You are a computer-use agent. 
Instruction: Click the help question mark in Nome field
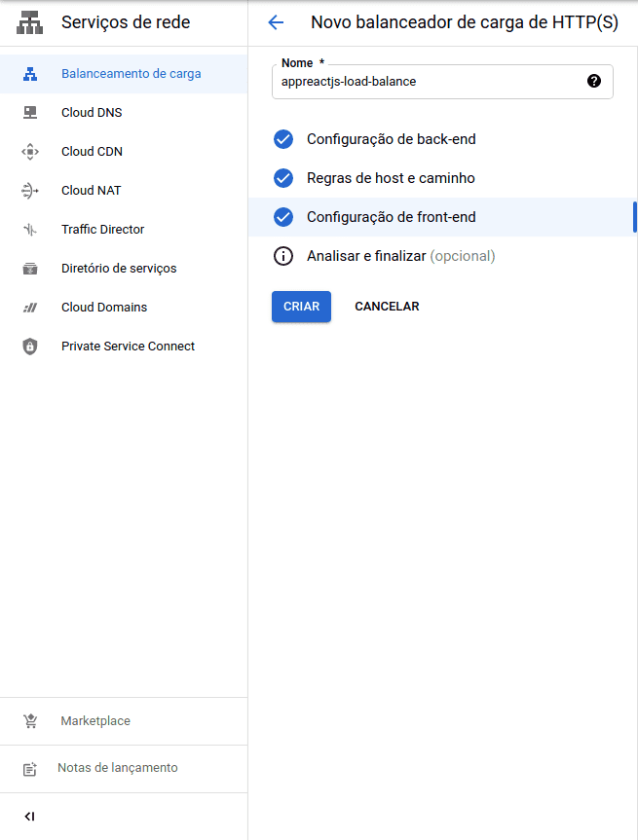[594, 82]
